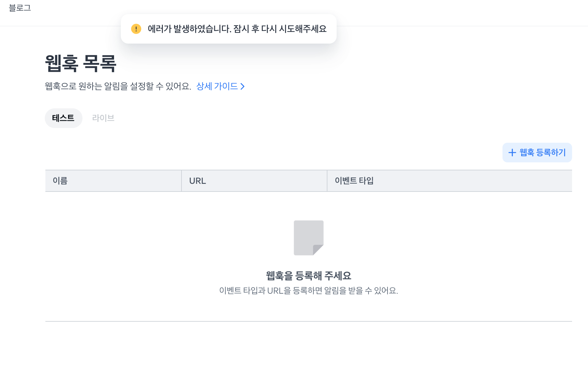Click the 이벤트 타입과 URL을 등록하면 hint text
Image resolution: width=588 pixels, height=372 pixels.
tap(308, 290)
